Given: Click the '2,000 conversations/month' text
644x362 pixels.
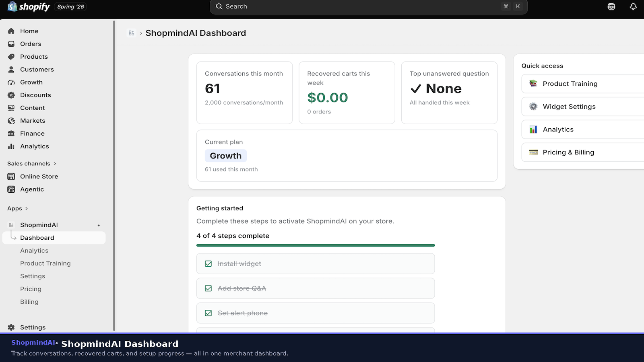Looking at the screenshot, I should pyautogui.click(x=244, y=103).
